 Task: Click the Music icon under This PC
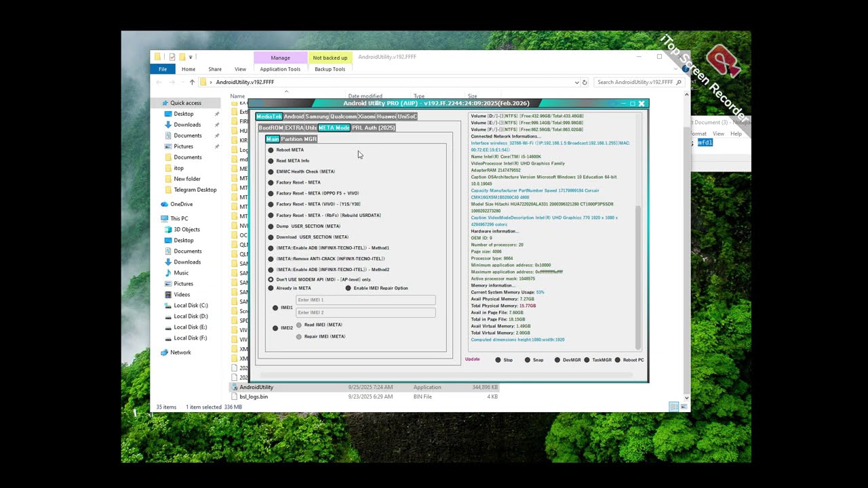(168, 273)
